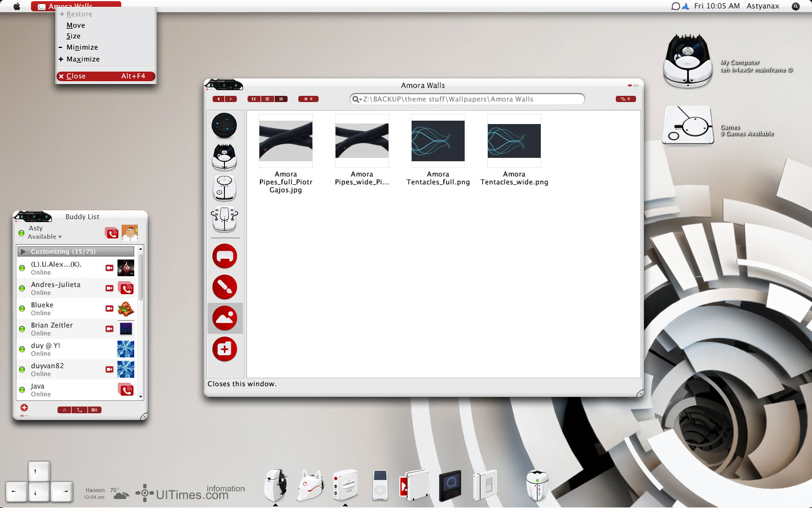Launch the black-and-white mask dock icon
The width and height of the screenshot is (812, 508).
pyautogui.click(x=276, y=485)
